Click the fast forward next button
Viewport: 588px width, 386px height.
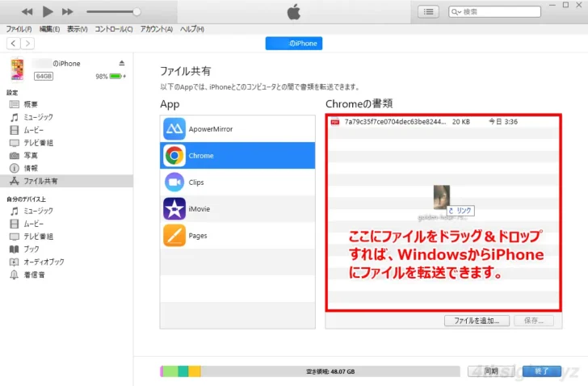[x=68, y=12]
